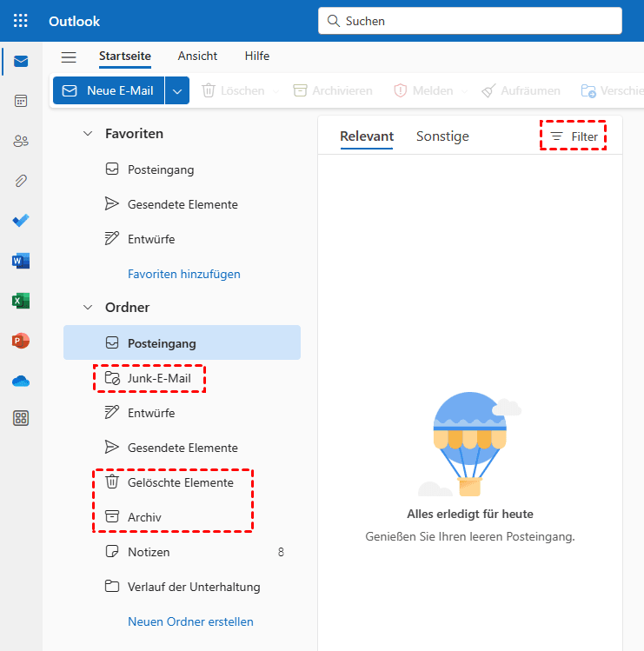Open PowerPoint from the sidebar
This screenshot has width=644, height=651.
coord(21,341)
